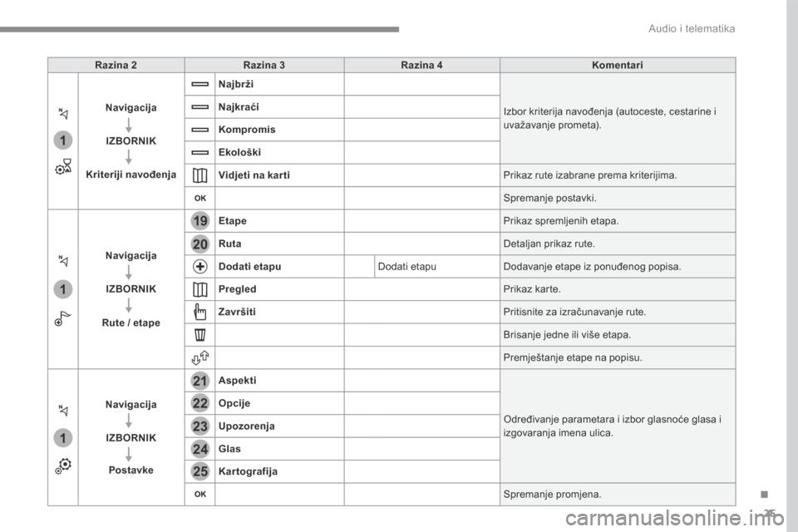Select the Opcije label
Image resolution: width=798 pixels, height=532 pixels.
[x=234, y=403]
